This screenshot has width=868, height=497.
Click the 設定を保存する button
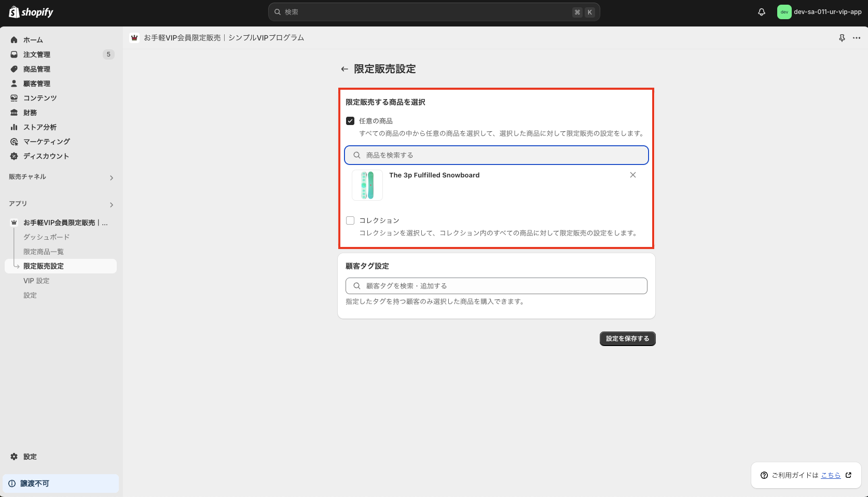pyautogui.click(x=627, y=338)
